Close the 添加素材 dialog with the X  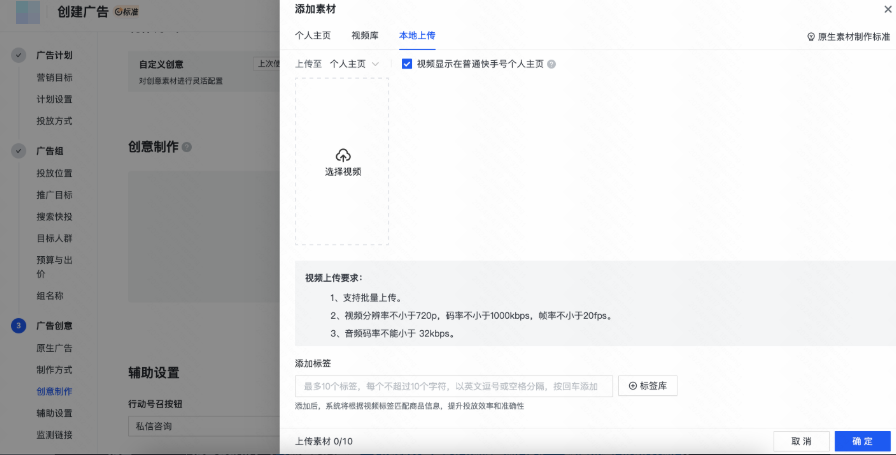[889, 9]
